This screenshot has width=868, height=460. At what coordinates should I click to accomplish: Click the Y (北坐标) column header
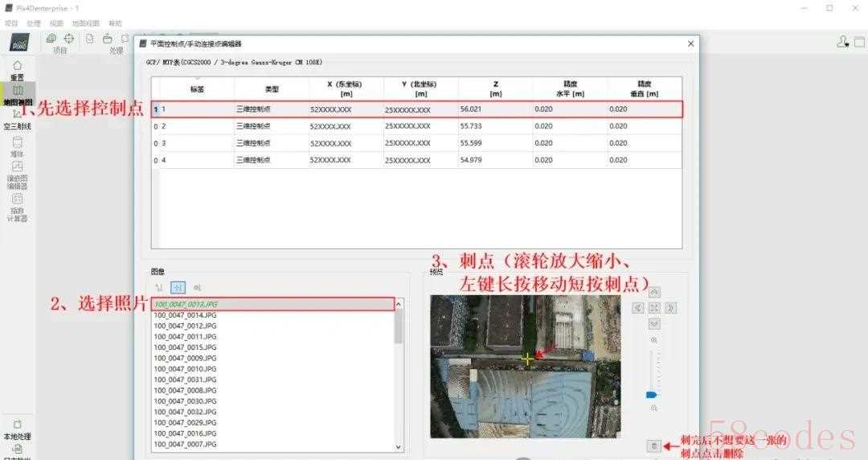[x=420, y=88]
